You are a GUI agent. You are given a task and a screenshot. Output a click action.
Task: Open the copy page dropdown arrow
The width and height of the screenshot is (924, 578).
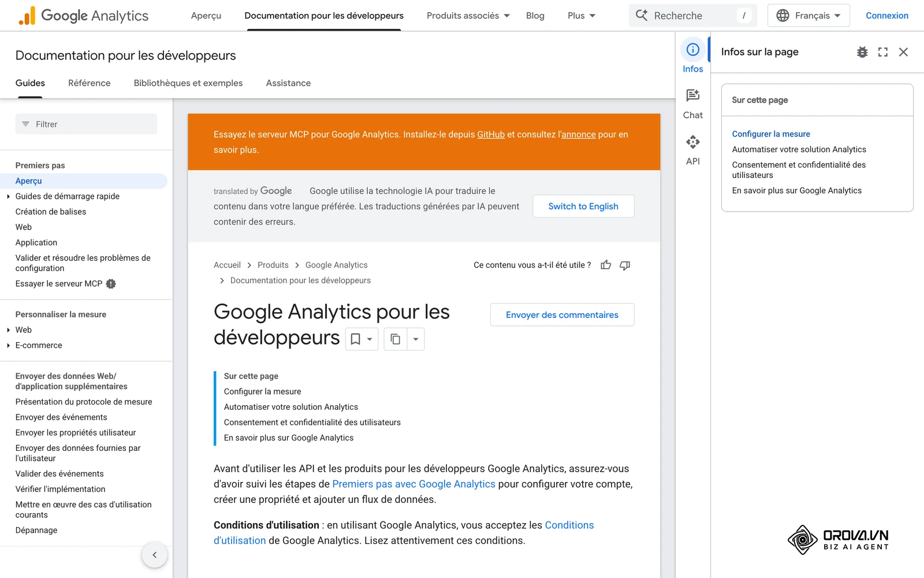click(x=416, y=339)
